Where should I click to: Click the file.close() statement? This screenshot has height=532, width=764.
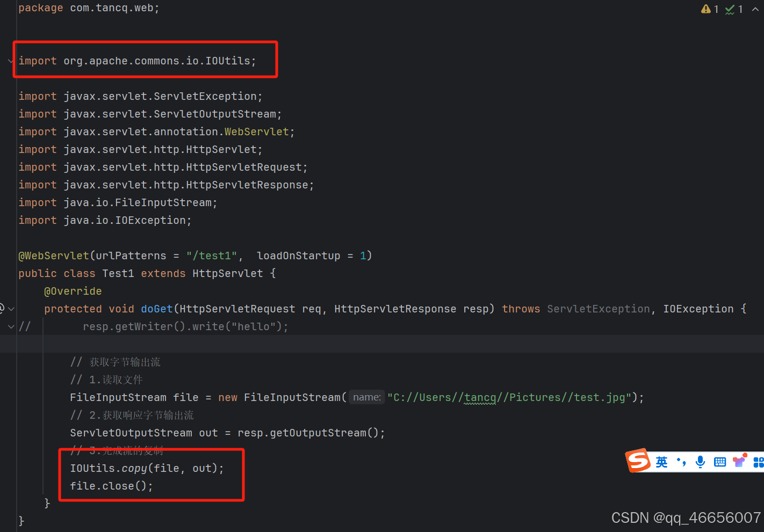point(112,486)
